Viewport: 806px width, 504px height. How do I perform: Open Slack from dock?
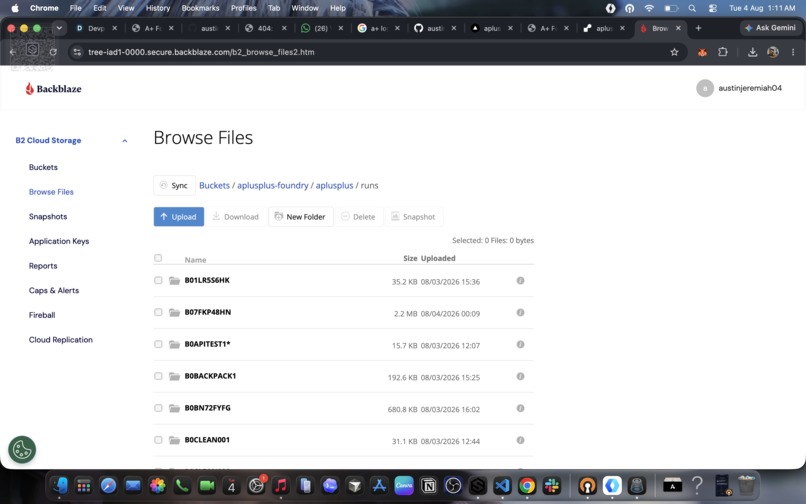click(x=552, y=485)
